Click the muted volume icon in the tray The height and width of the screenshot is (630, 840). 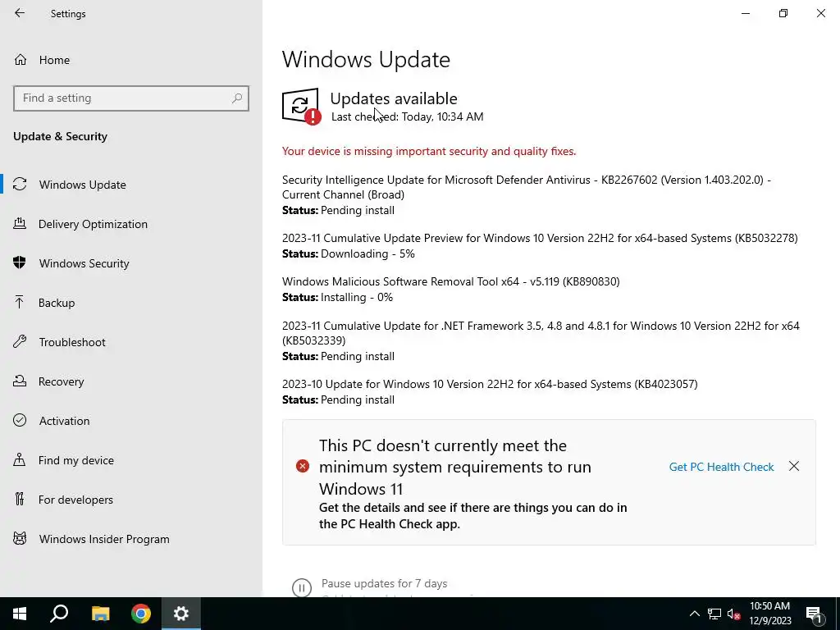pyautogui.click(x=734, y=614)
